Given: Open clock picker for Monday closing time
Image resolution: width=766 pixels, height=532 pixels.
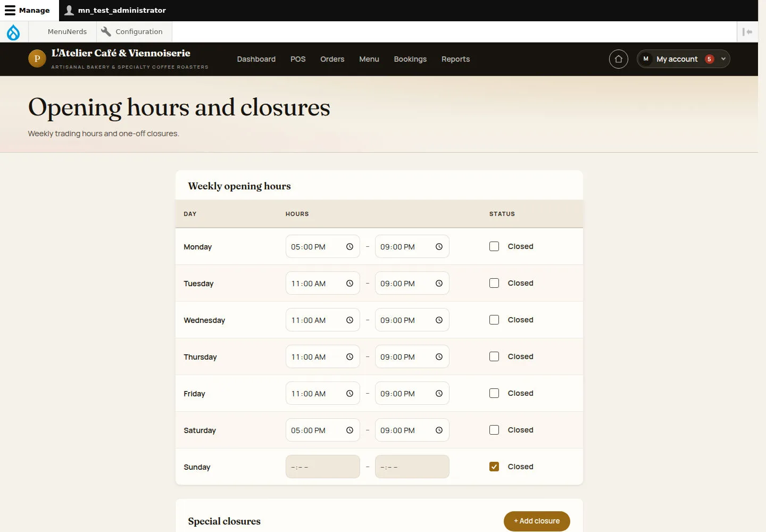Looking at the screenshot, I should pos(439,247).
